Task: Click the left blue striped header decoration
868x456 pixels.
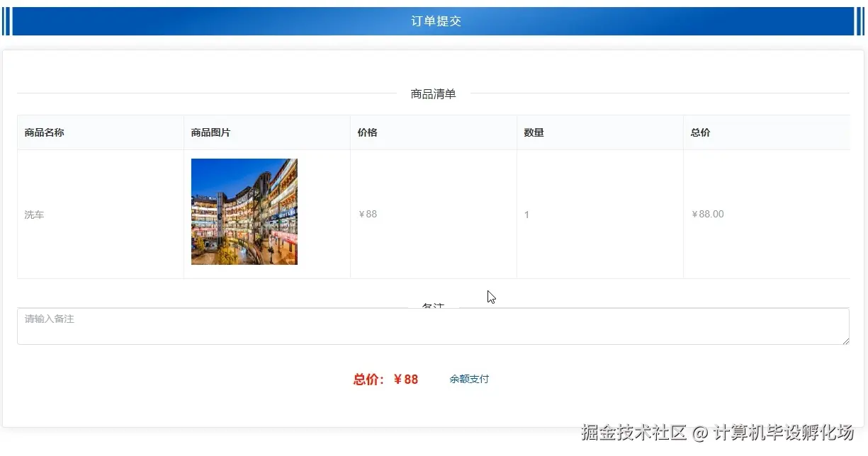Action: pos(7,21)
